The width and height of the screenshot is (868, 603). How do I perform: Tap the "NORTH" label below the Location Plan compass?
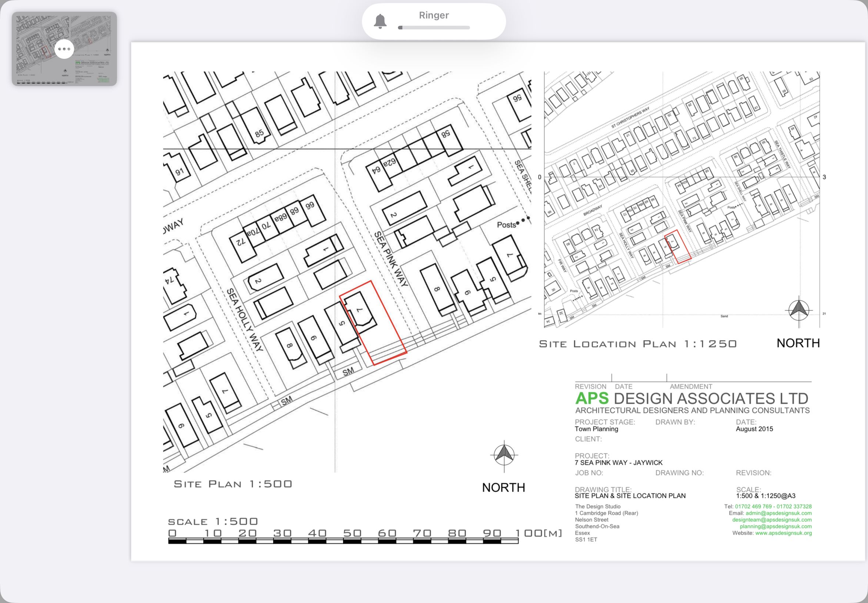click(x=798, y=343)
